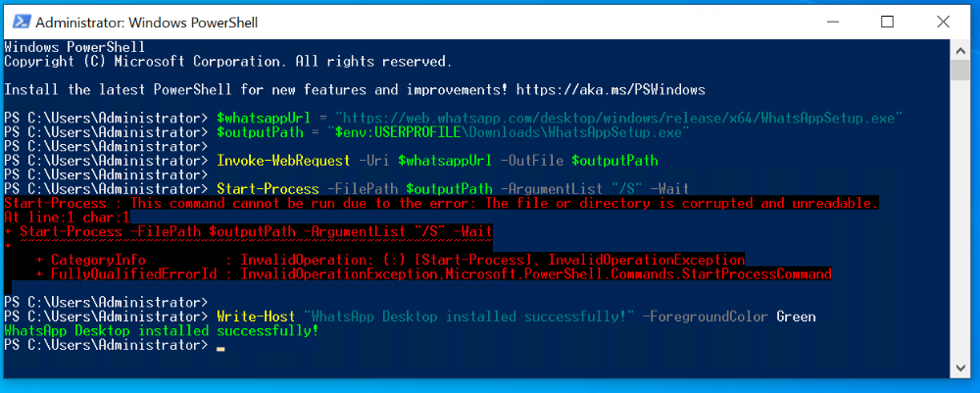This screenshot has width=980, height=393.
Task: Click the red corrupted file error message
Action: [x=441, y=203]
